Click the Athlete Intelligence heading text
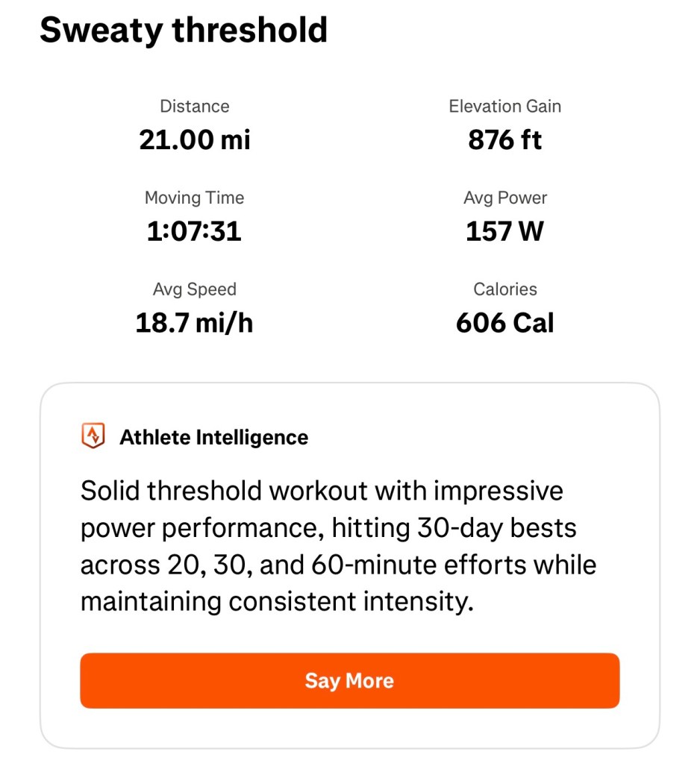This screenshot has width=700, height=763. (214, 437)
